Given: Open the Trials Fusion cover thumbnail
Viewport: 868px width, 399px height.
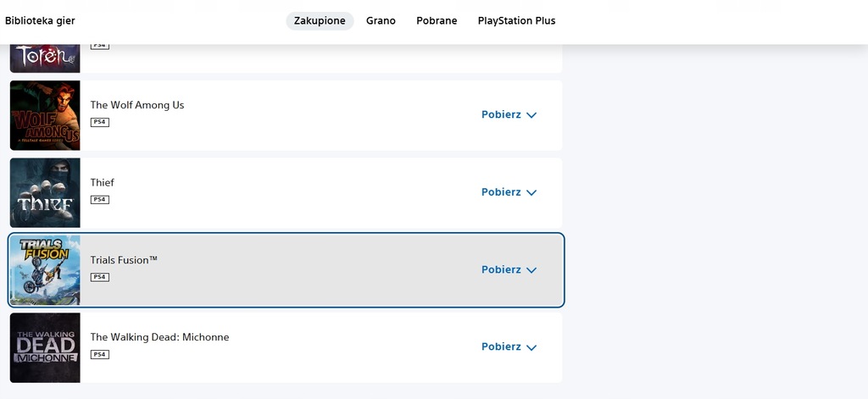Looking at the screenshot, I should 45,270.
